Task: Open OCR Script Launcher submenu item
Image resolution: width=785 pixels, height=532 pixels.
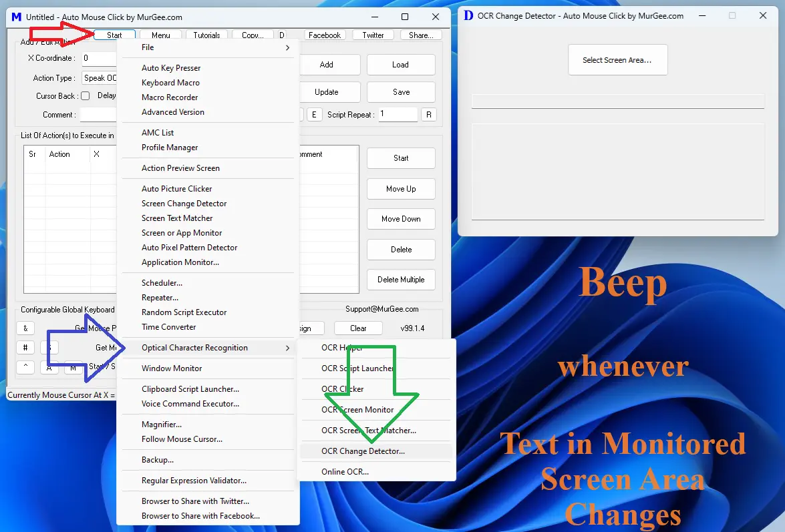Action: coord(376,368)
